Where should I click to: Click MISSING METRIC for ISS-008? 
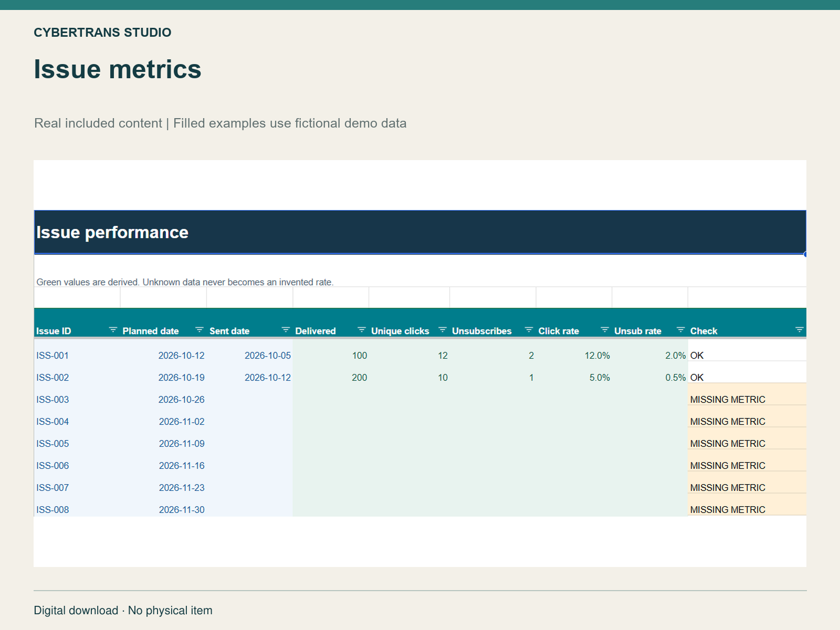(x=728, y=510)
